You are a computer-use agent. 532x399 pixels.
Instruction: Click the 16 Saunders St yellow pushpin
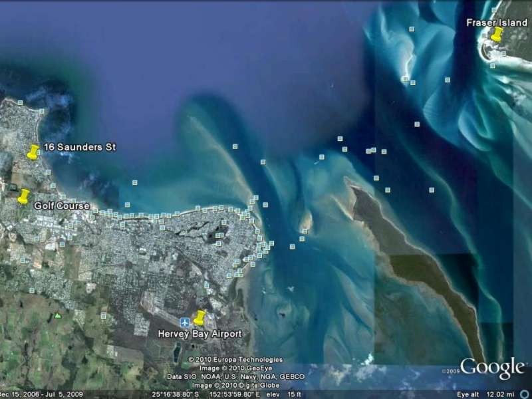coord(33,152)
